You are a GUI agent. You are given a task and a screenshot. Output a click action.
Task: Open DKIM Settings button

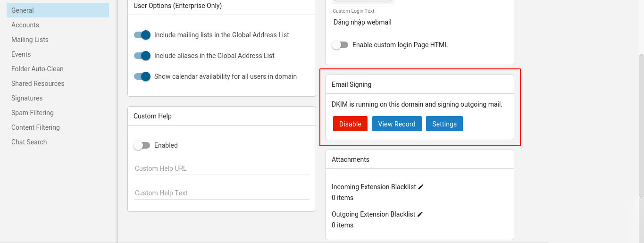(444, 124)
